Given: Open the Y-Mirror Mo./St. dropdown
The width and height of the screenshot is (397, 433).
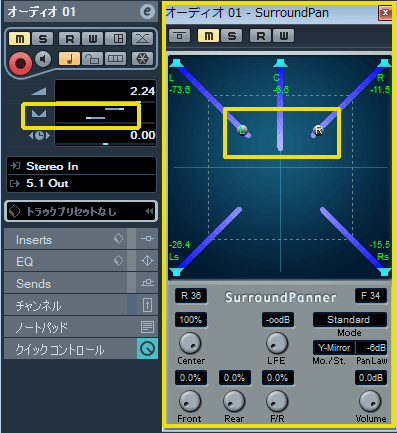Looking at the screenshot, I should pyautogui.click(x=334, y=348).
